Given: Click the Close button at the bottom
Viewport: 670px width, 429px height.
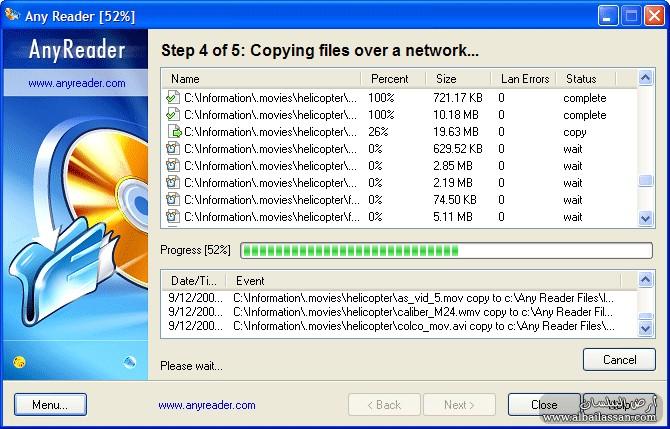Looking at the screenshot, I should (544, 405).
